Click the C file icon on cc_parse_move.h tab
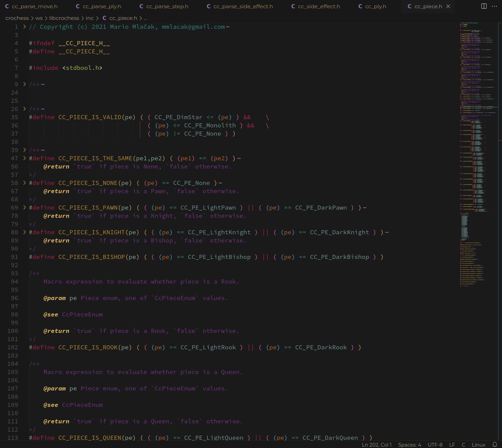This screenshot has width=502, height=448. click(7, 7)
